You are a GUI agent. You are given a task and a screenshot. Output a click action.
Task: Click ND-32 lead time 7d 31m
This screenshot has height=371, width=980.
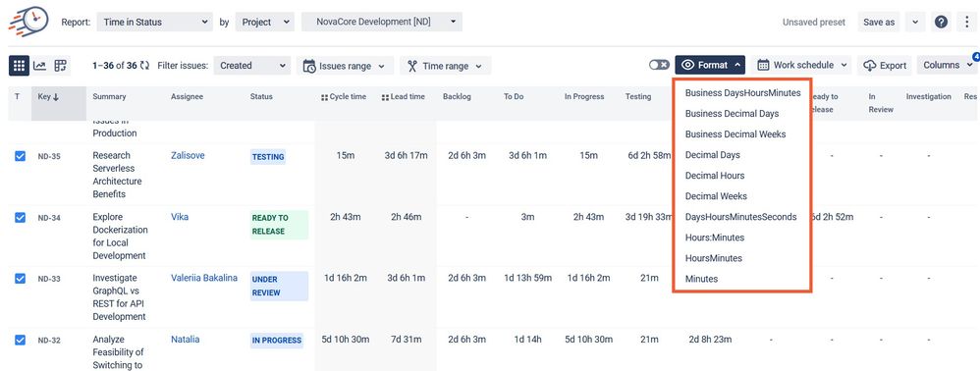407,340
